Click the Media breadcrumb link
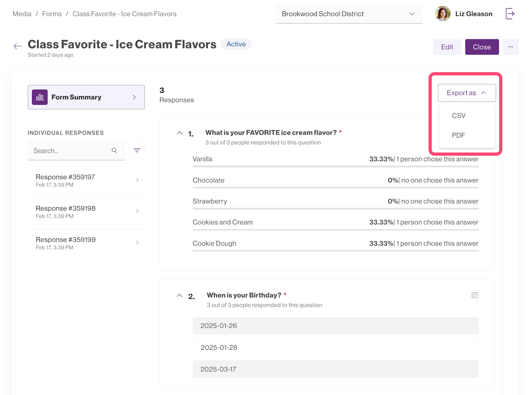The height and width of the screenshot is (395, 532). 22,14
